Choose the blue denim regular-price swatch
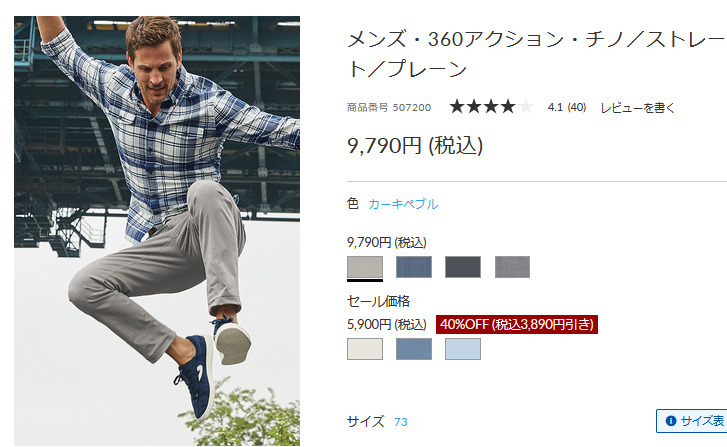Screen dimensions: 727x447 click(414, 267)
